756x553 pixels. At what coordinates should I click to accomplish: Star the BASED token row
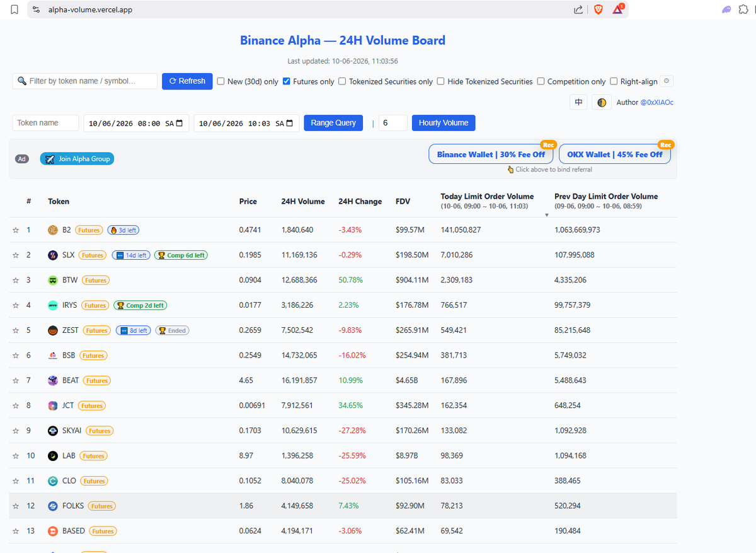tap(16, 531)
